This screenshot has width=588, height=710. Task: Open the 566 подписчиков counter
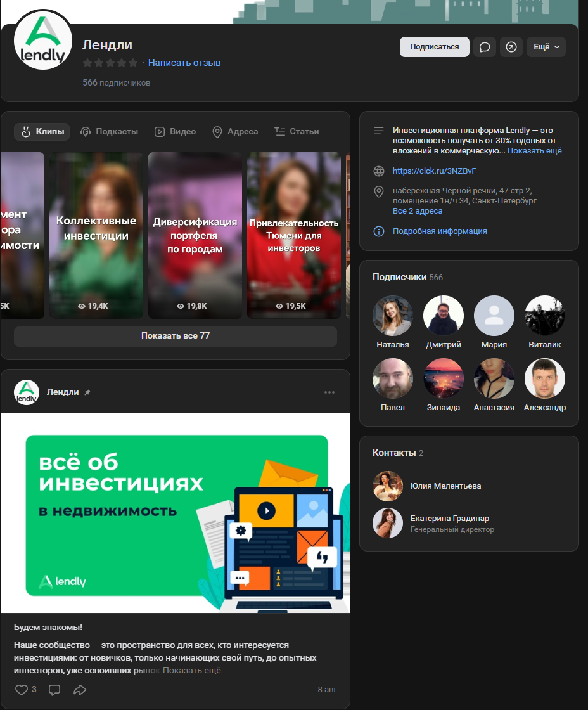pos(117,83)
